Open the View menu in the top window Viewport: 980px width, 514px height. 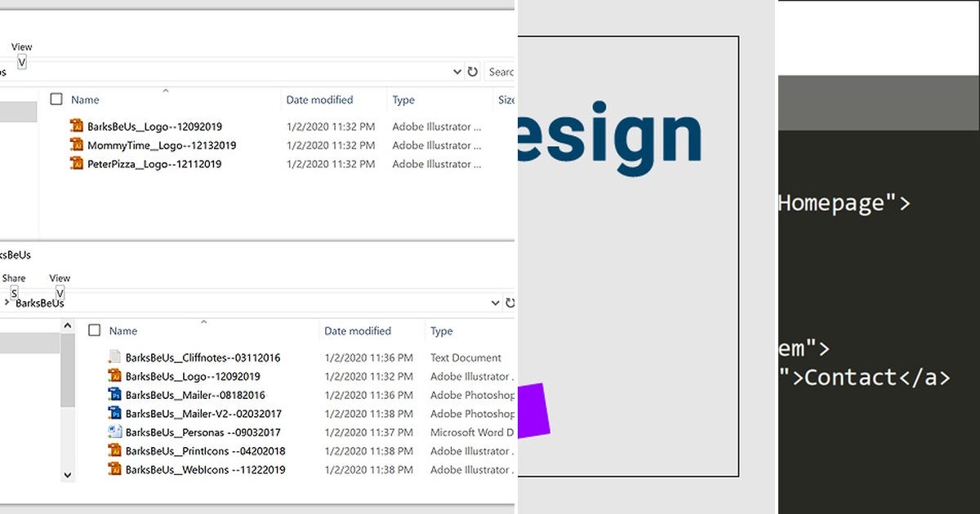pos(21,47)
